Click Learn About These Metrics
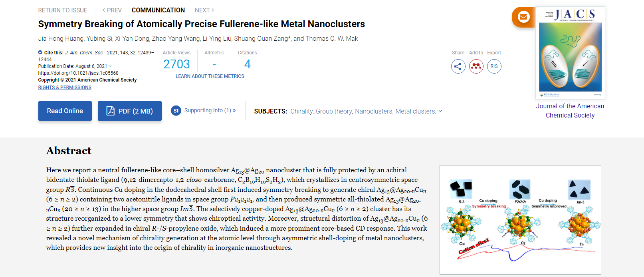 coord(210,76)
